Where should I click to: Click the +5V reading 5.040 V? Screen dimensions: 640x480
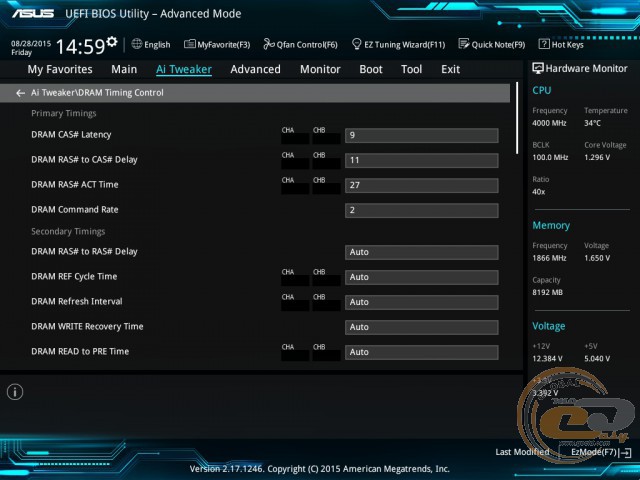click(x=597, y=359)
